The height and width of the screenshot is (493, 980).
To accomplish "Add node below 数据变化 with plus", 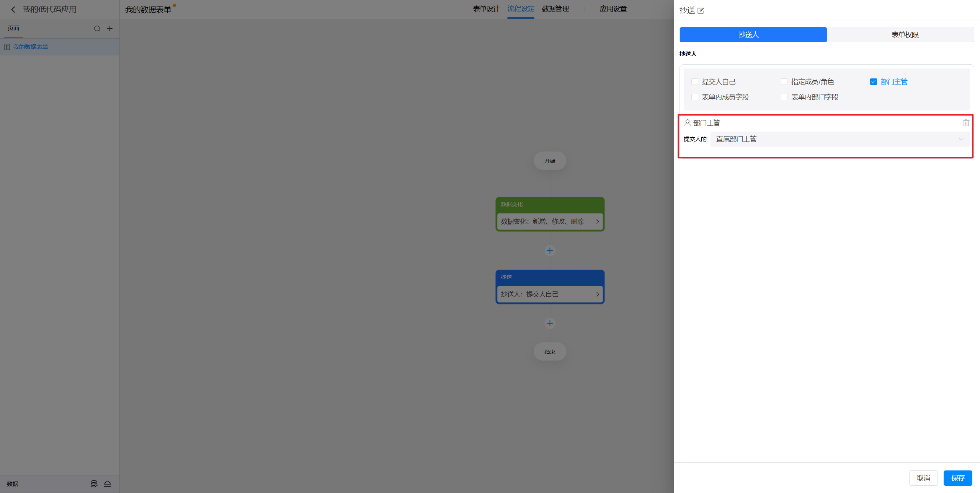I will 550,251.
